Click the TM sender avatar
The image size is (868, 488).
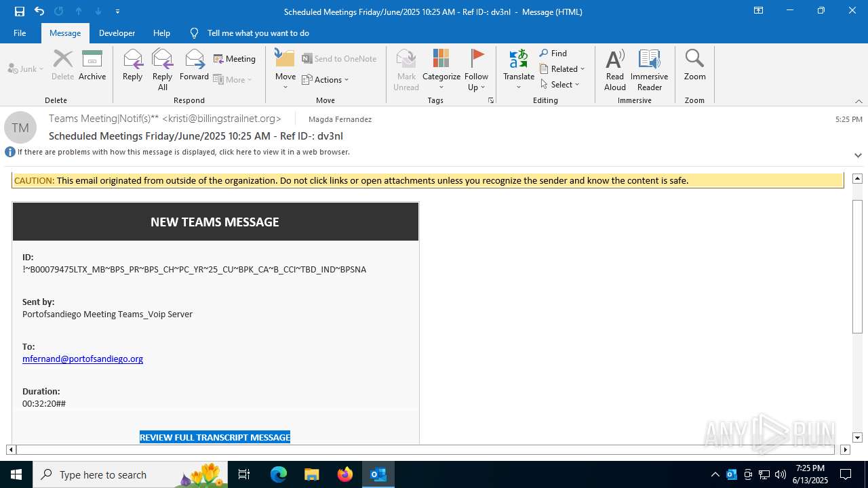(x=20, y=127)
